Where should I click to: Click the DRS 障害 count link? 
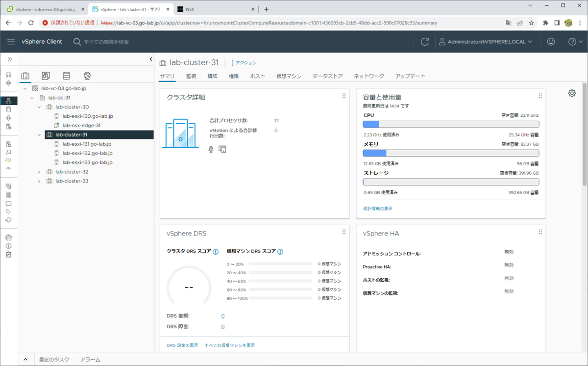tap(223, 327)
